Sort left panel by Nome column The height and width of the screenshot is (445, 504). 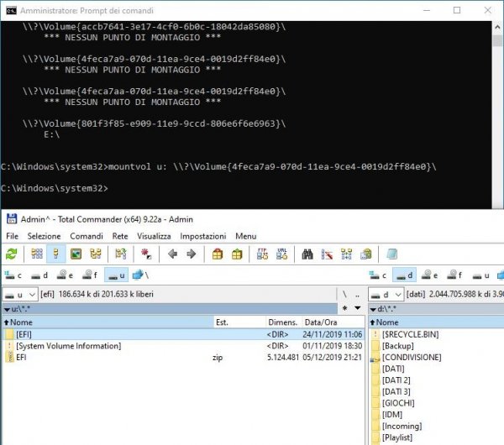click(108, 322)
